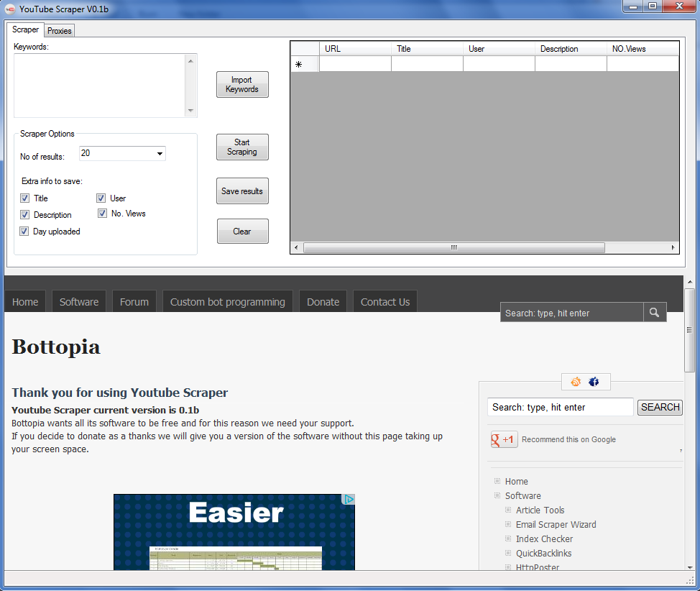700x591 pixels.
Task: Click the URL column header
Action: [x=355, y=49]
